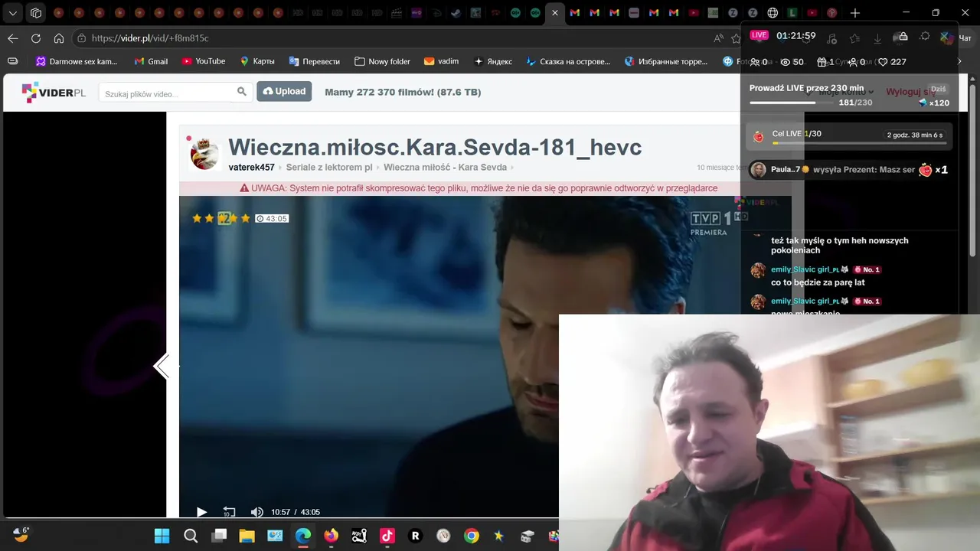Rate video with the first star
This screenshot has width=980, height=551.
[197, 219]
